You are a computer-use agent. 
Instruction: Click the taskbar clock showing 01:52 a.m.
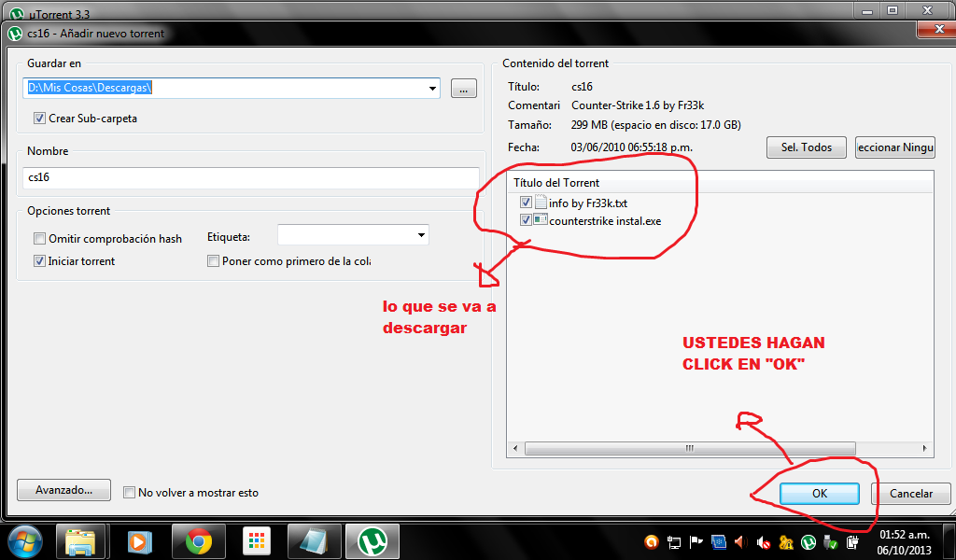904,541
